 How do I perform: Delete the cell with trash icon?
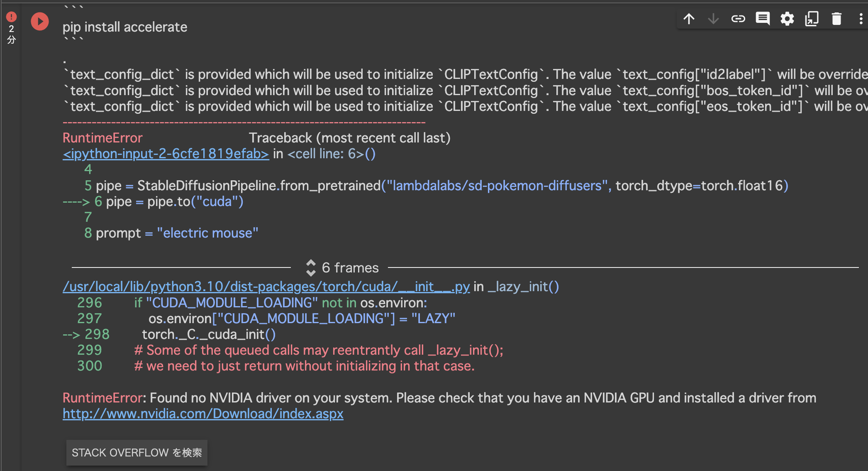coord(836,19)
